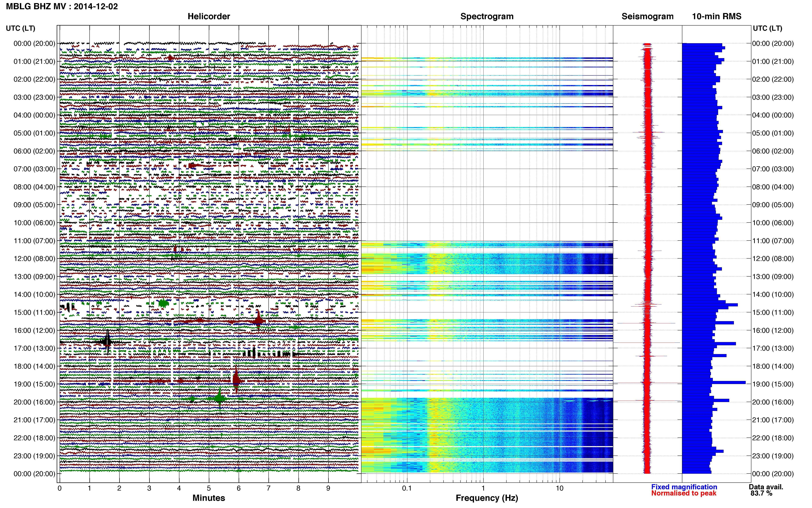Select the "Seismogram" panel heading
This screenshot has height=508, width=812.
[x=648, y=16]
